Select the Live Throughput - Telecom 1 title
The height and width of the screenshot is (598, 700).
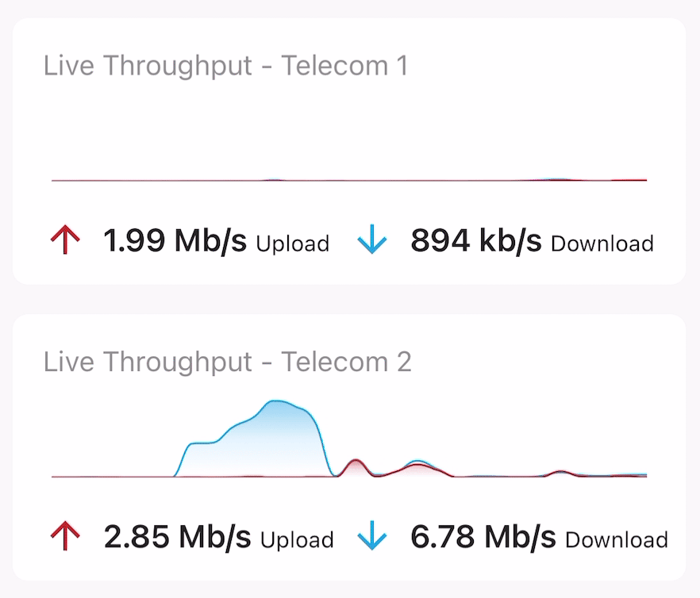pos(225,66)
